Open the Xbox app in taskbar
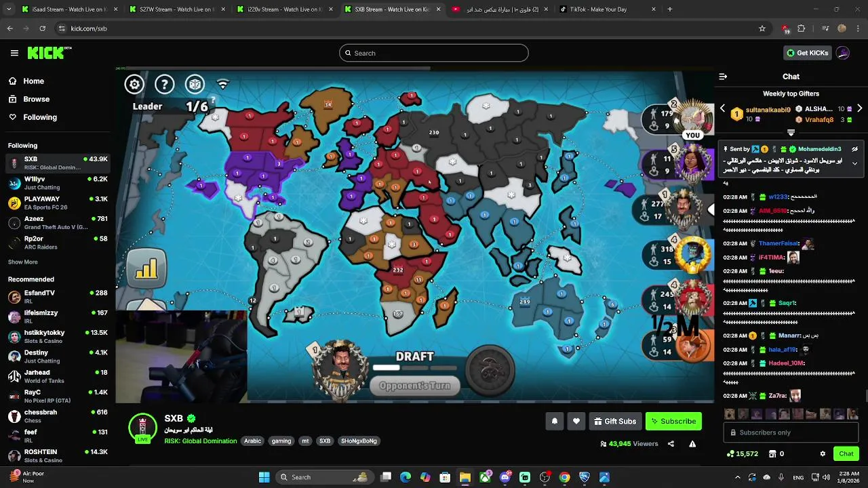The height and width of the screenshot is (488, 868). 485,477
